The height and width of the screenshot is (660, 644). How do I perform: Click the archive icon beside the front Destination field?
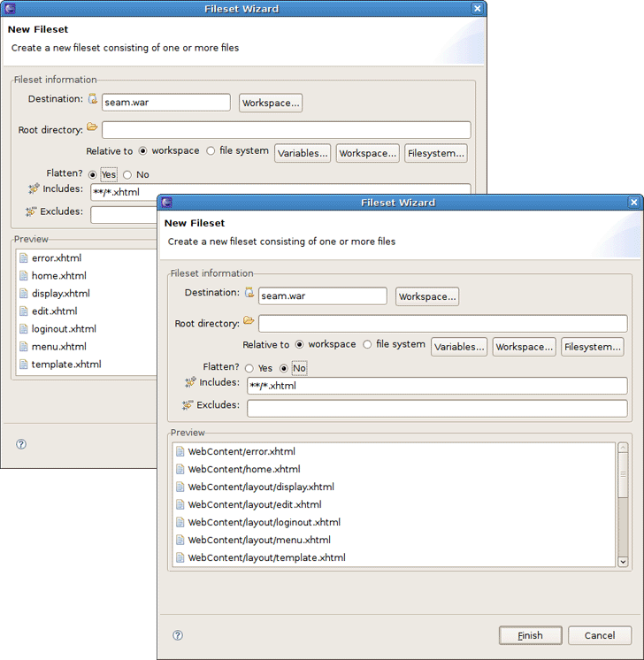click(249, 293)
